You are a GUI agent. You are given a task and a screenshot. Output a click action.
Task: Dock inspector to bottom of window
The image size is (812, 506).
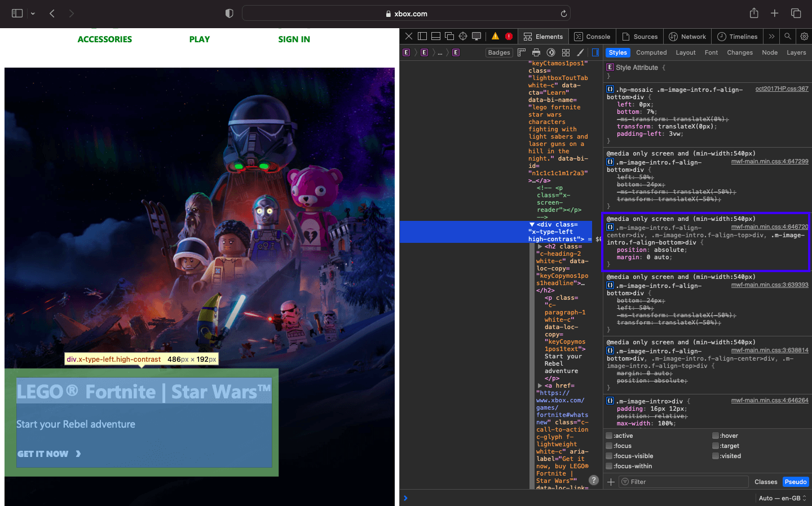pyautogui.click(x=436, y=36)
